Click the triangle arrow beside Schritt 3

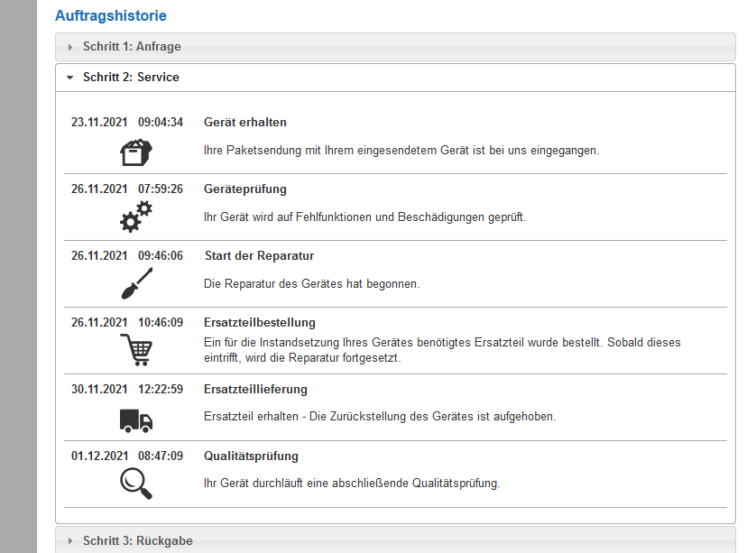tap(70, 541)
